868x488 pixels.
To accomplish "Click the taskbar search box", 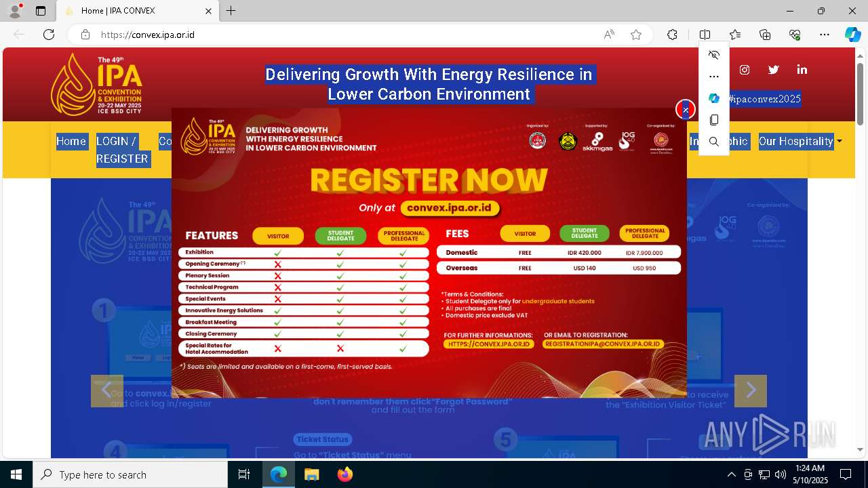I will (130, 474).
